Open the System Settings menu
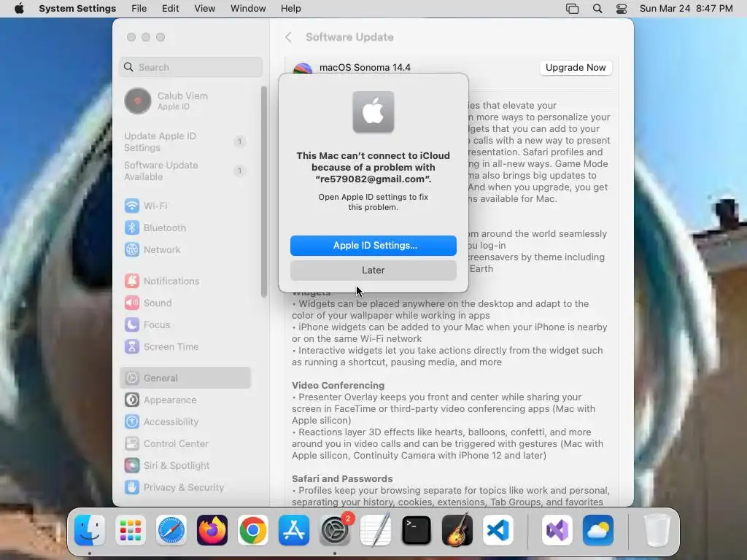This screenshot has width=747, height=560. 77,9
